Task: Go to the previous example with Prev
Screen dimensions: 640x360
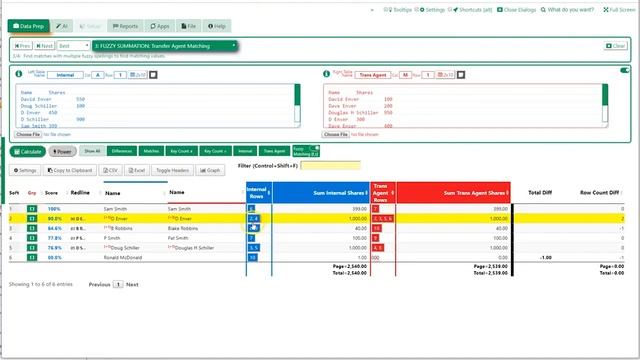Action: coord(22,46)
